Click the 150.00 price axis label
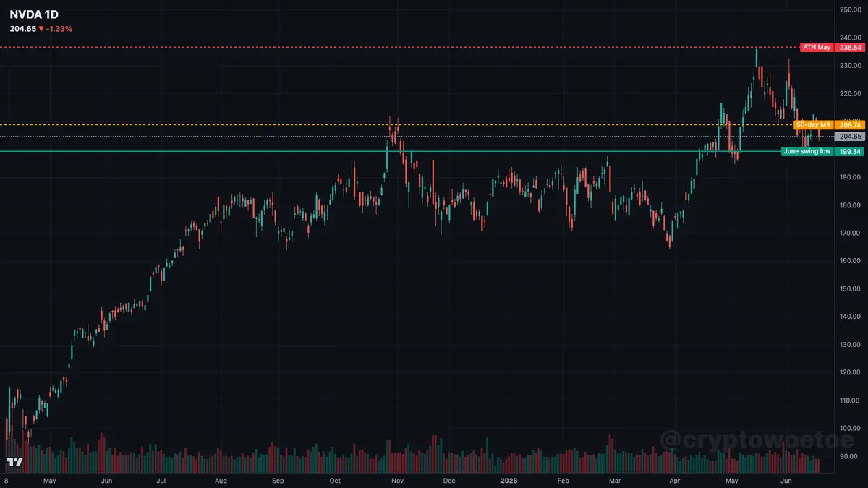Image resolution: width=868 pixels, height=488 pixels. (849, 288)
